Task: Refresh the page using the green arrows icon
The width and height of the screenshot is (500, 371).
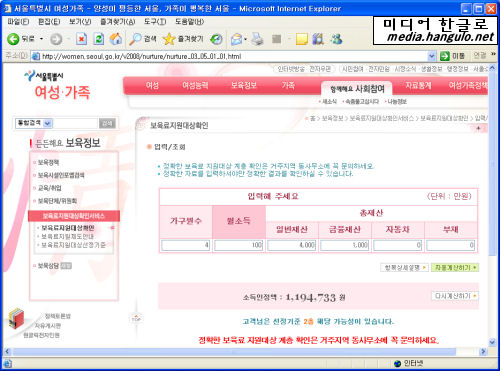Action: click(98, 39)
